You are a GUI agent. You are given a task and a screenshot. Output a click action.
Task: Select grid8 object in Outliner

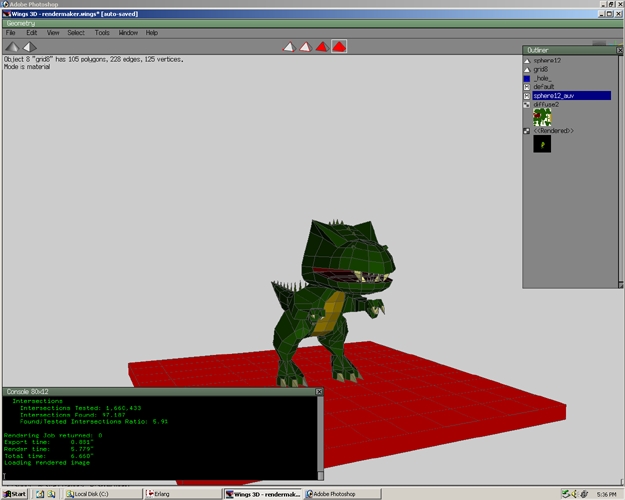point(540,69)
